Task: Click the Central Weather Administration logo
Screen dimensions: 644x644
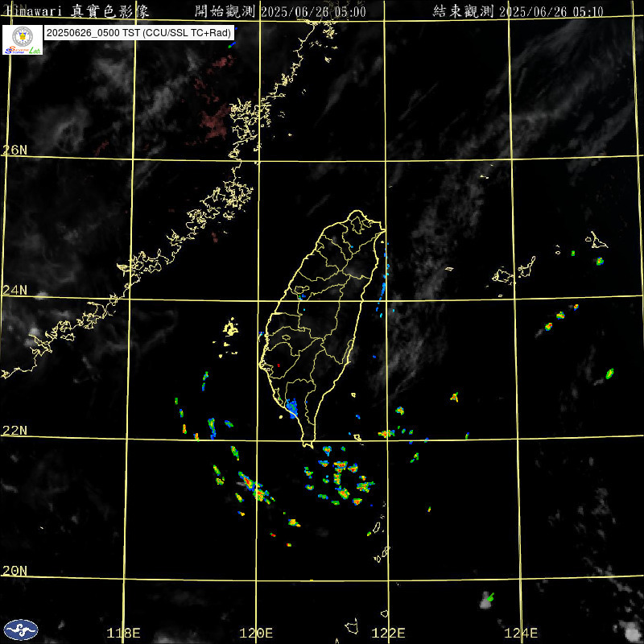Action: click(x=21, y=630)
